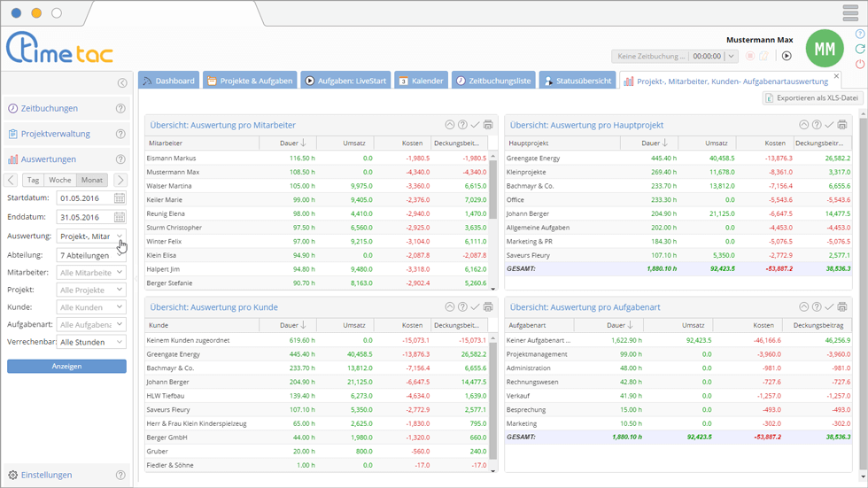The width and height of the screenshot is (868, 488).
Task: Open the Abteilung dropdown
Action: coord(91,255)
